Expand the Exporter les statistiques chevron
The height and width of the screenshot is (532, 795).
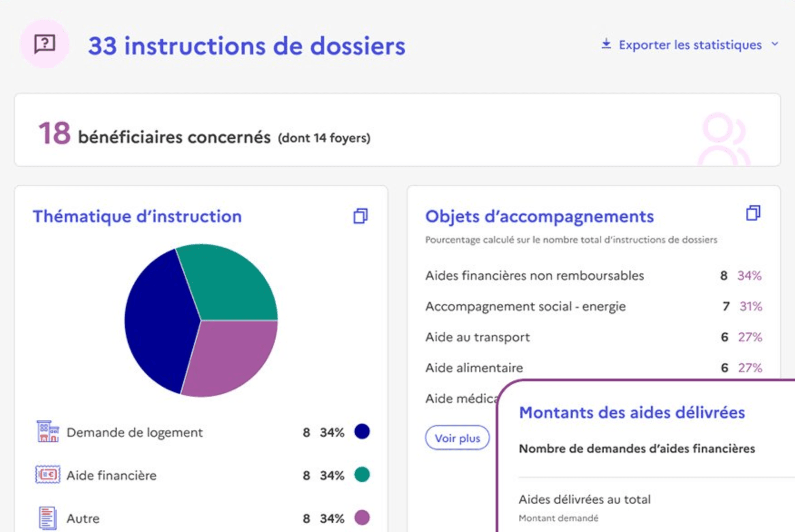775,44
